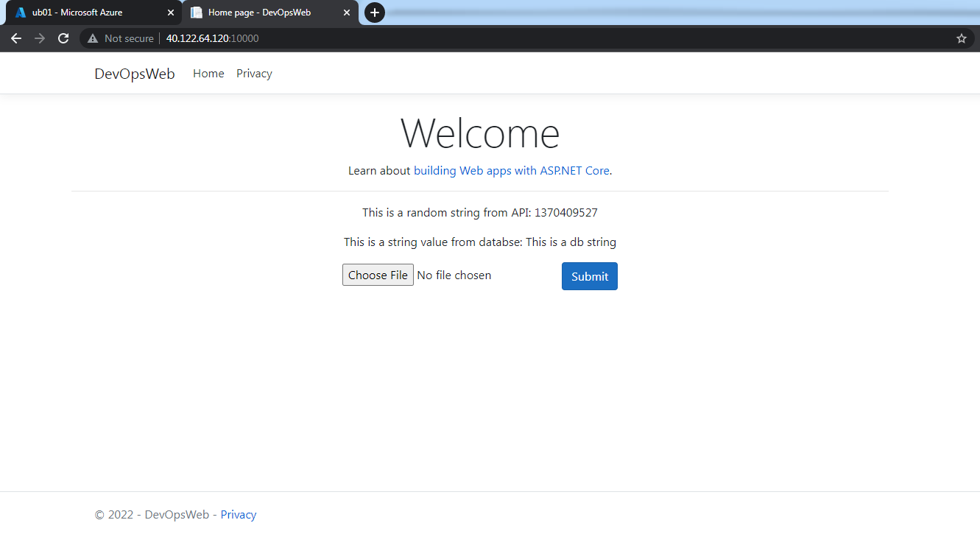Click the browser back arrow
The image size is (980, 534).
(x=16, y=38)
